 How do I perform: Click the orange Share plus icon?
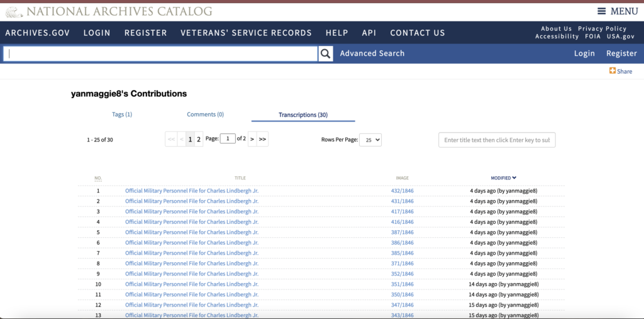[613, 70]
